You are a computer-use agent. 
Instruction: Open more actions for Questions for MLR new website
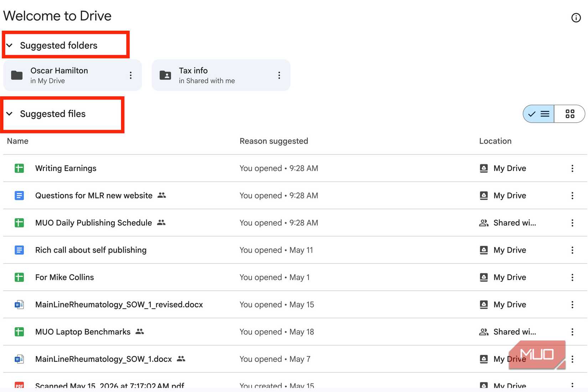pyautogui.click(x=572, y=196)
